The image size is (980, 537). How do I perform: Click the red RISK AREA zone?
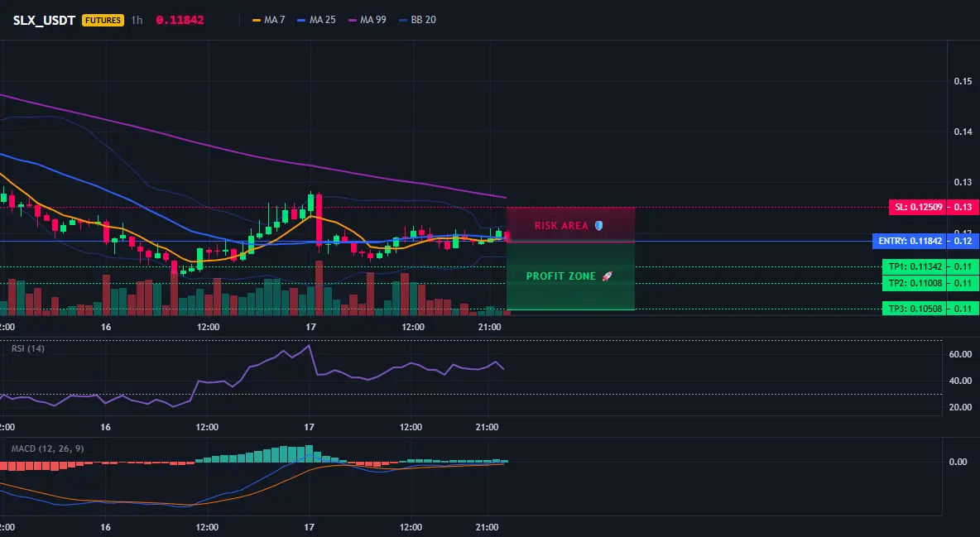tap(570, 224)
